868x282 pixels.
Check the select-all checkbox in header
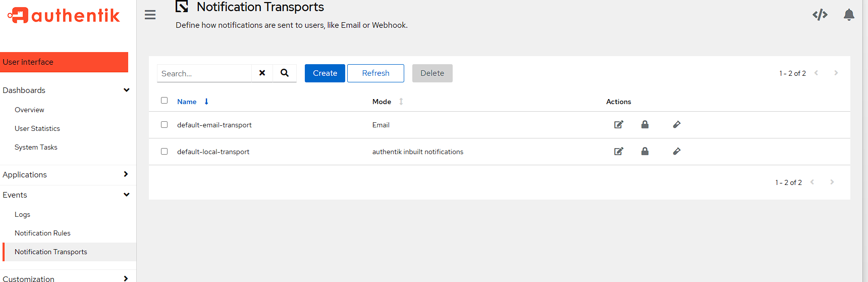click(x=164, y=101)
